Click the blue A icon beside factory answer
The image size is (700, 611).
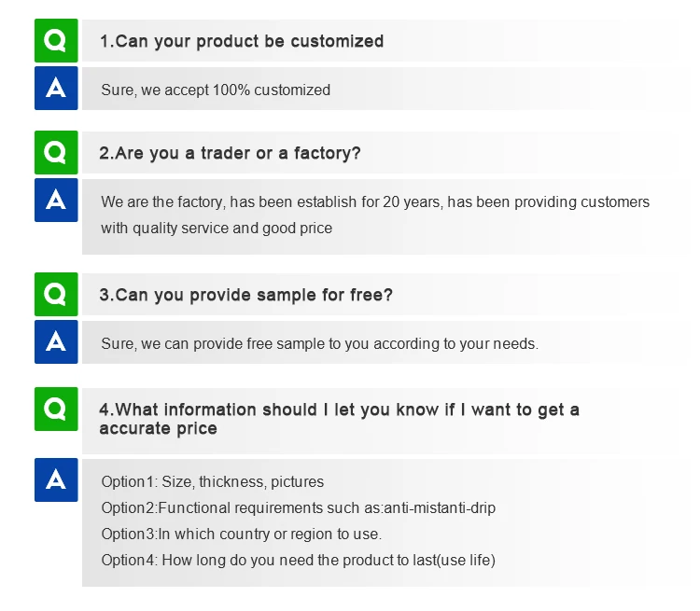[56, 201]
